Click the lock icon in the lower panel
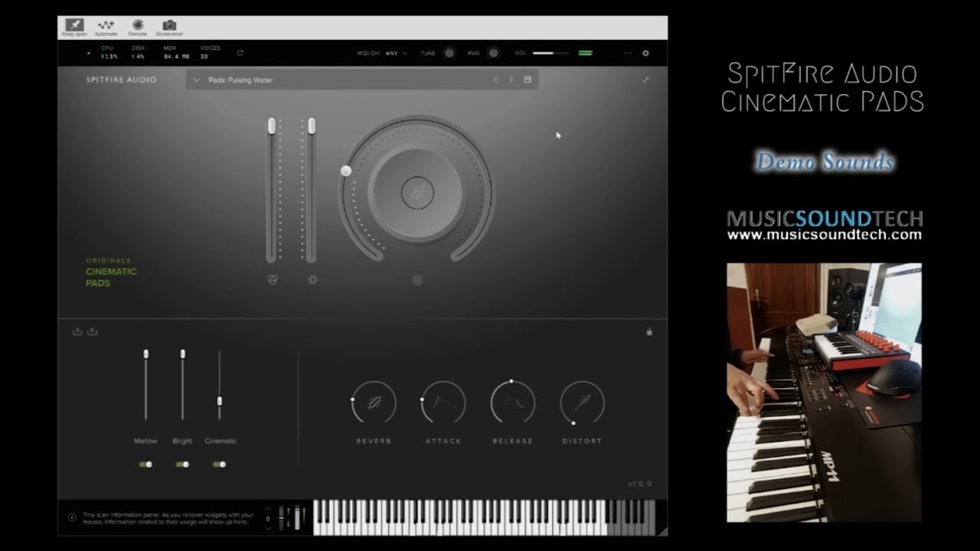Viewport: 980px width, 551px height. click(x=649, y=331)
